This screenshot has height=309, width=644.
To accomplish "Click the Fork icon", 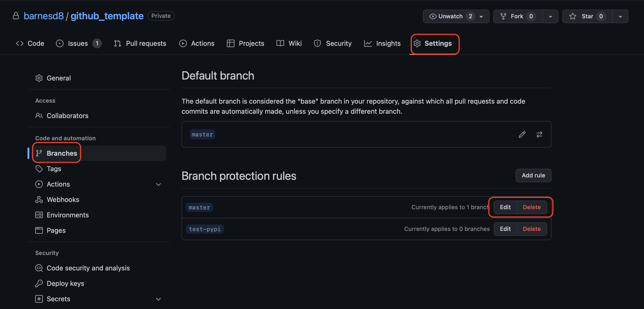I will tap(503, 16).
